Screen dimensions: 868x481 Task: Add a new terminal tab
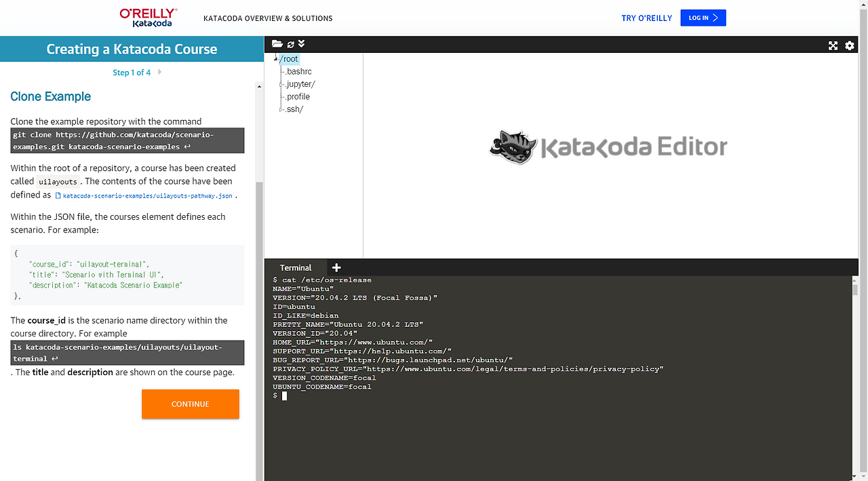(x=336, y=268)
